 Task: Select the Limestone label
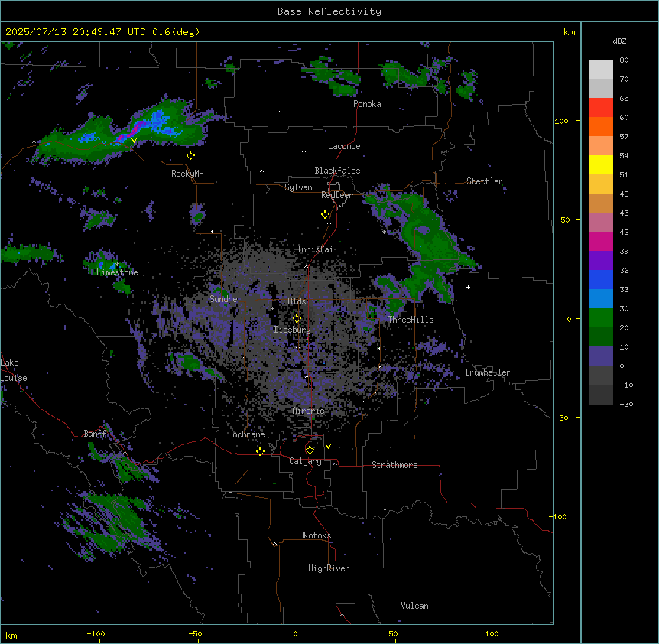117,272
